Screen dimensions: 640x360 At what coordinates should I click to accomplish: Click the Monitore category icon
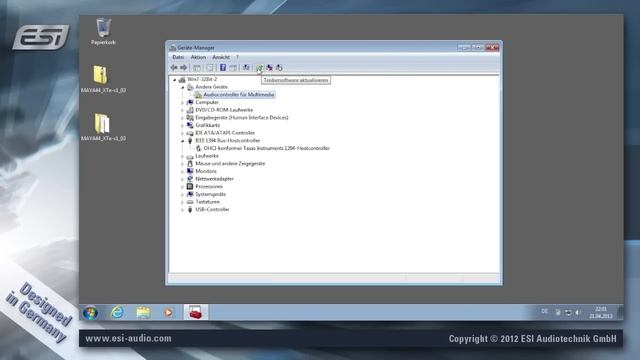[190, 171]
